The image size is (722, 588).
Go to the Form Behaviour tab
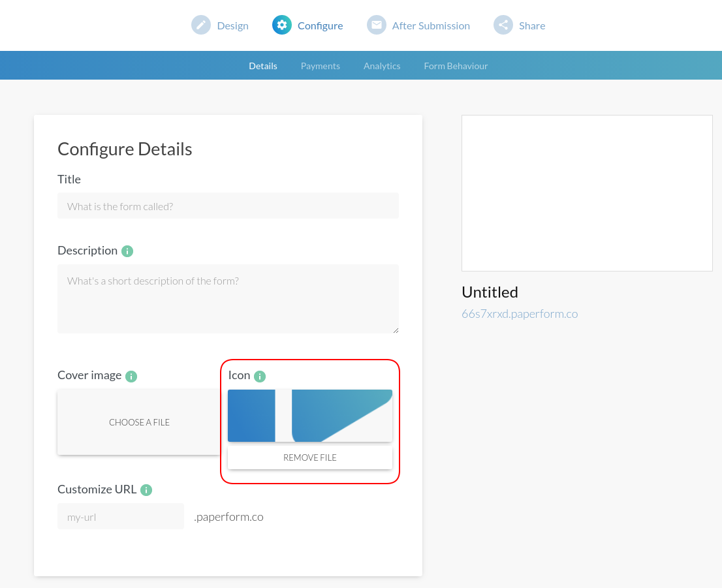coord(456,65)
